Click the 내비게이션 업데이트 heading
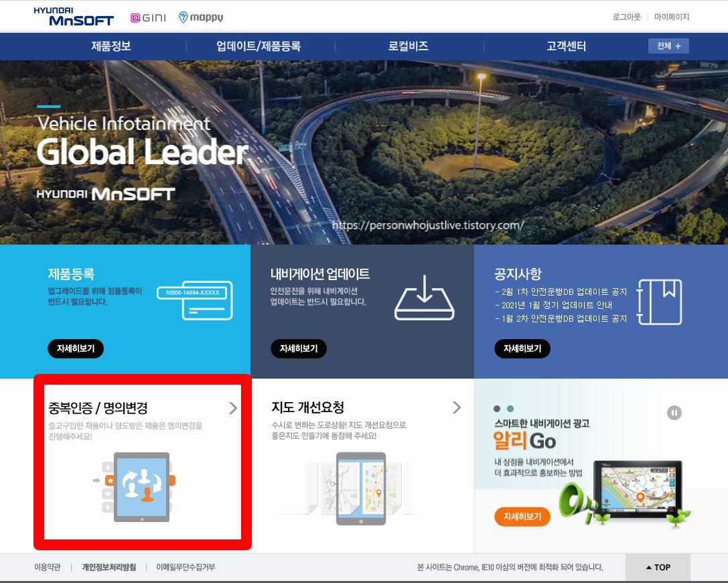 [320, 273]
